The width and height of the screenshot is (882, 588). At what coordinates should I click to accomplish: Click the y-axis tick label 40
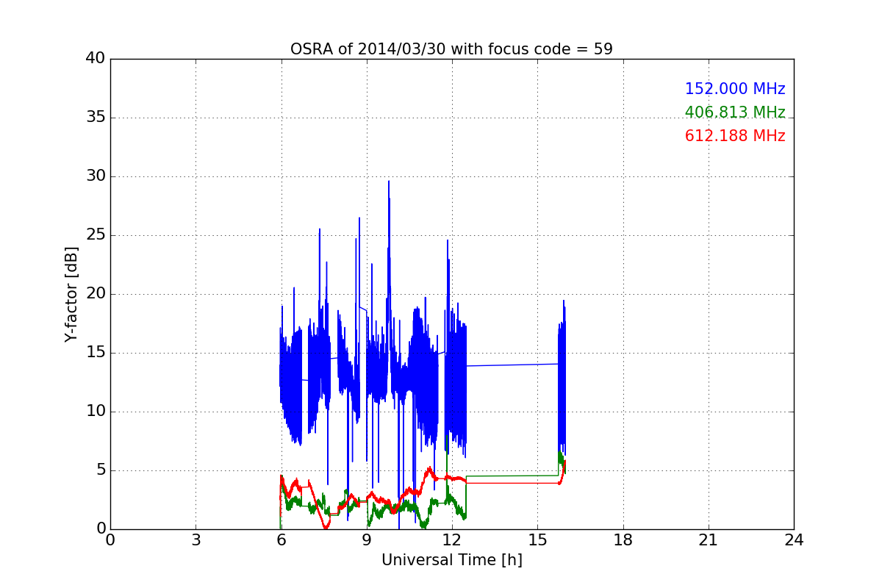96,59
